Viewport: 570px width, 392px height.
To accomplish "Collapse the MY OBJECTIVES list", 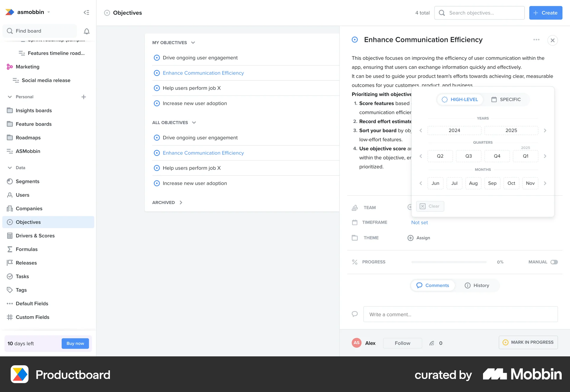I will [193, 42].
